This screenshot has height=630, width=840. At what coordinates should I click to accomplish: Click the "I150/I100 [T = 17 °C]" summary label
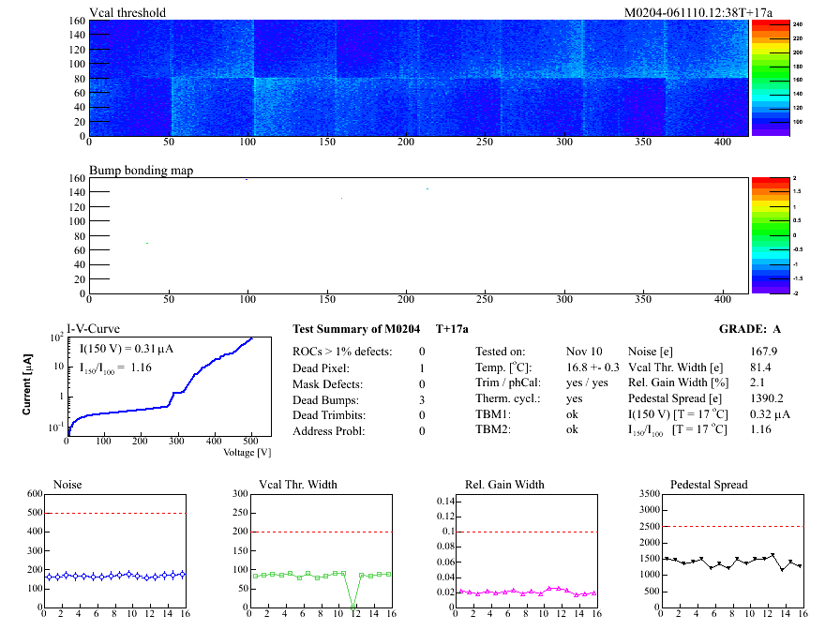[x=677, y=429]
